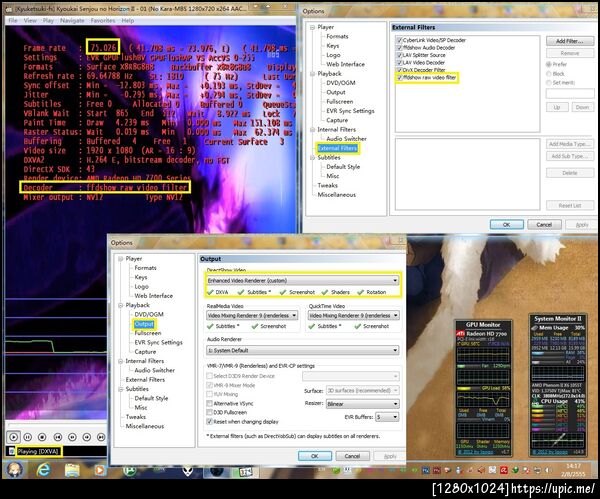The width and height of the screenshot is (600, 499).
Task: Toggle the ffdshow Audio Decoder checkbox
Action: point(399,47)
